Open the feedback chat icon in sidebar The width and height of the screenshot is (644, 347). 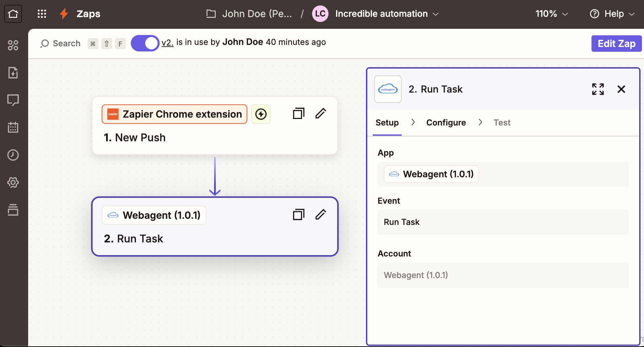[x=13, y=100]
